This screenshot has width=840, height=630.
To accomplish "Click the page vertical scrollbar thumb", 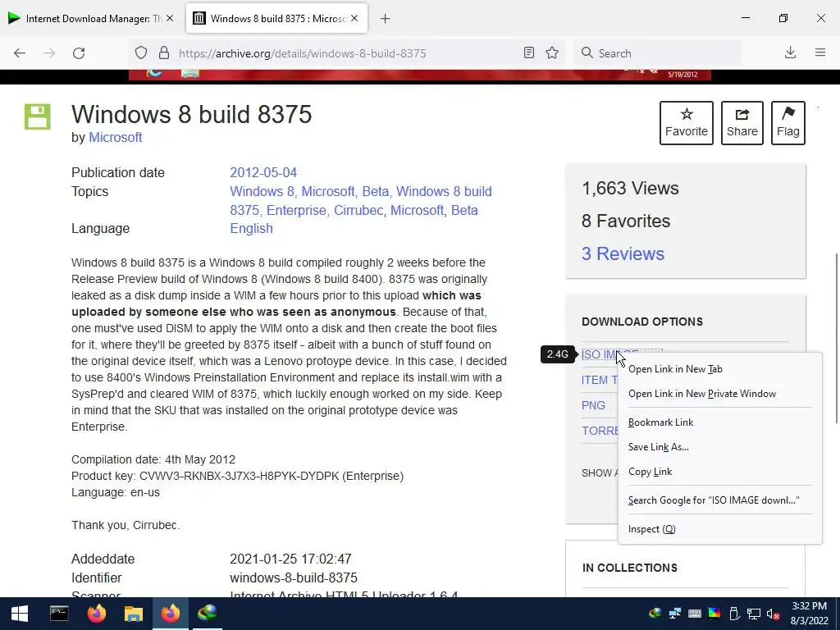I will pos(836,339).
